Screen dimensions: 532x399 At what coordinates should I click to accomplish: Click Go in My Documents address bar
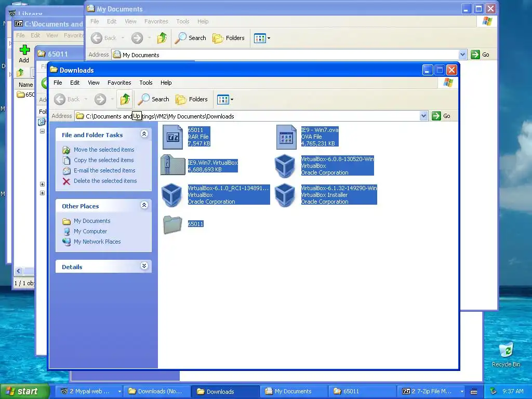pos(480,55)
